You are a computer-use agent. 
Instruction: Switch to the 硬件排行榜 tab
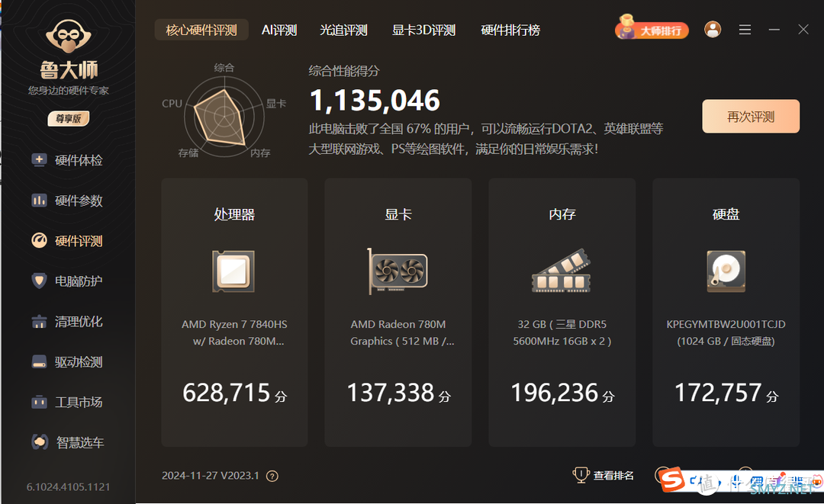[x=510, y=30]
